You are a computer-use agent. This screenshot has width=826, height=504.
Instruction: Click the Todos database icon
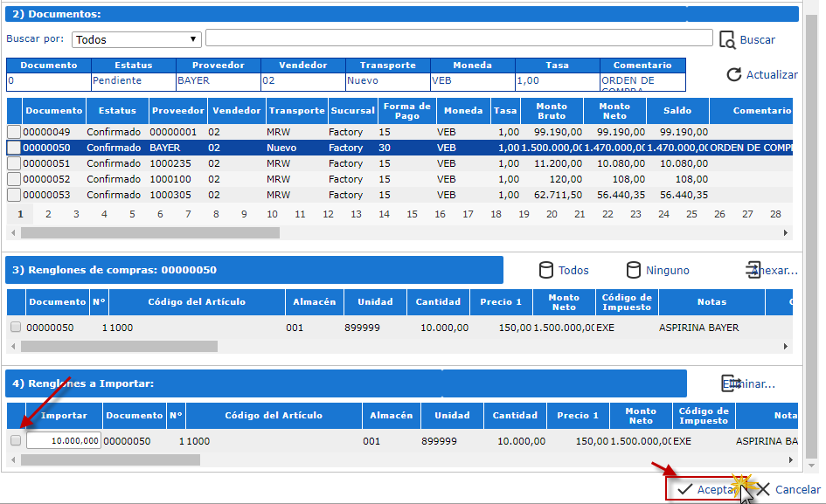546,270
